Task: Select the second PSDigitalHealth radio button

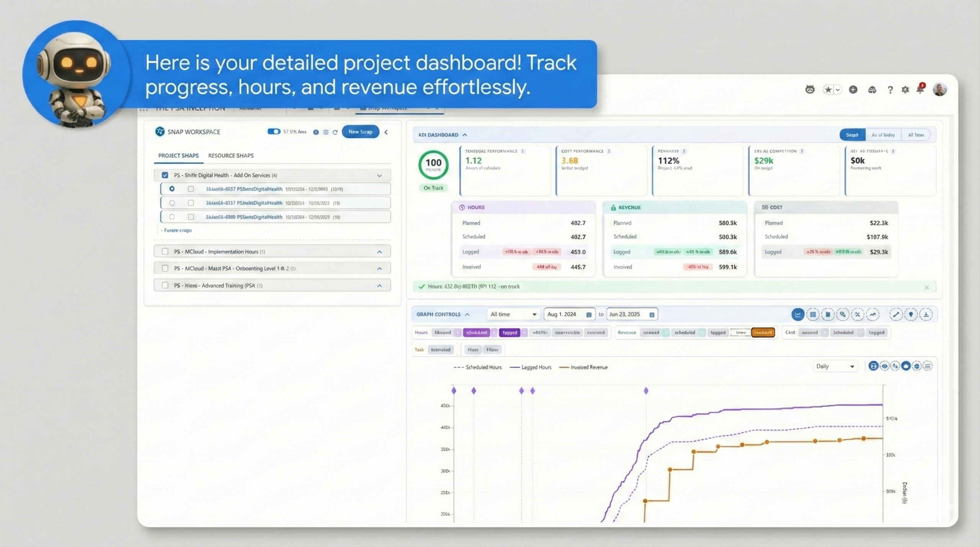Action: (x=172, y=203)
